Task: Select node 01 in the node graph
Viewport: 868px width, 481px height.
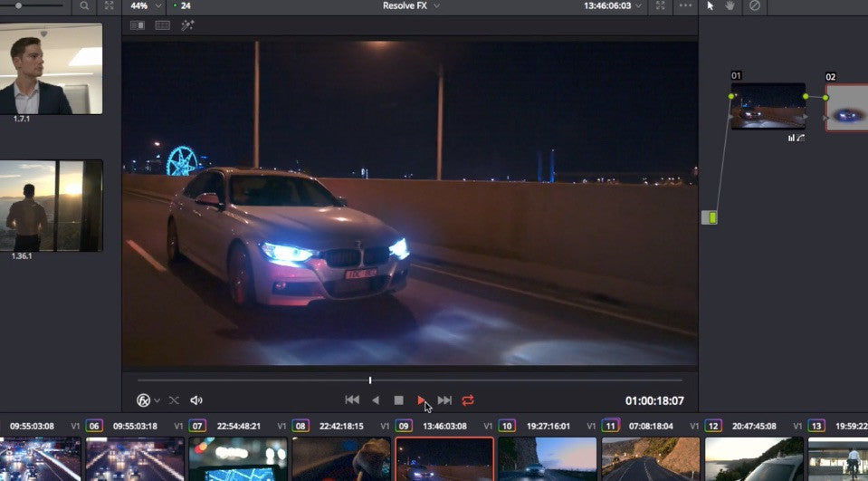Action: [x=768, y=107]
